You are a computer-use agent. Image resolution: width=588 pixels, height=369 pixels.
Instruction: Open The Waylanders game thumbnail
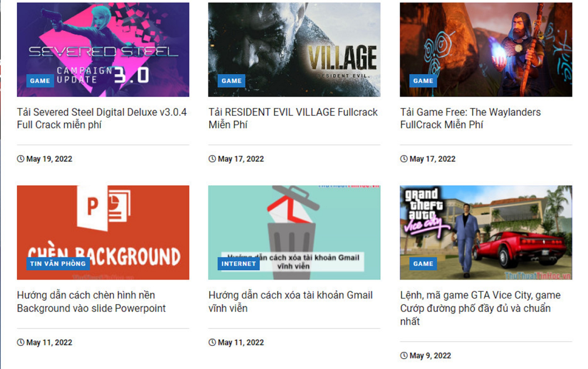coord(486,50)
